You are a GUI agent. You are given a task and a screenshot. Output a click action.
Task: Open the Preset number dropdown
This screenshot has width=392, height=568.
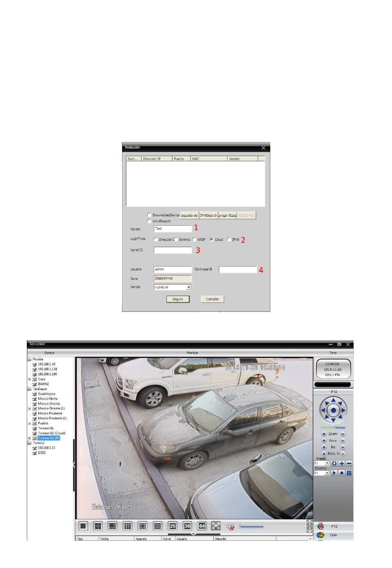327,464
